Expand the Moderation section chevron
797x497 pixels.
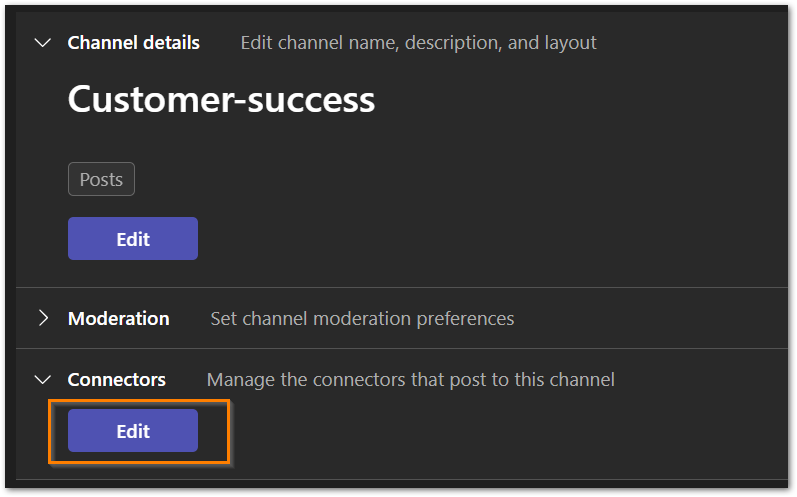coord(42,318)
